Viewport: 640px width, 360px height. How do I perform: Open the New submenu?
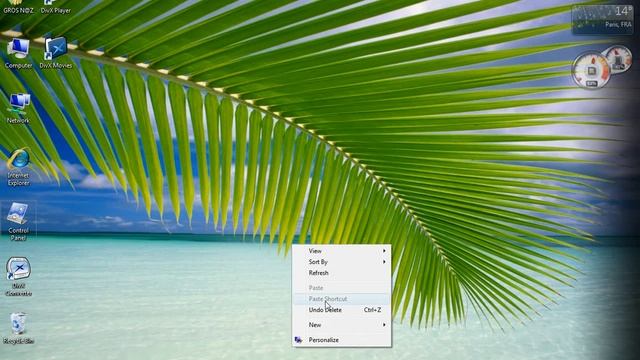342,325
